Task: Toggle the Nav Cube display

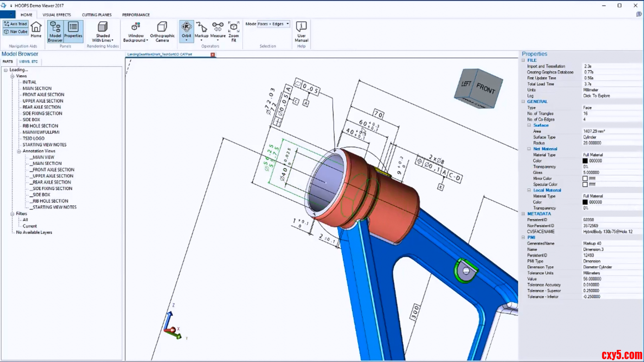Action: (x=16, y=32)
